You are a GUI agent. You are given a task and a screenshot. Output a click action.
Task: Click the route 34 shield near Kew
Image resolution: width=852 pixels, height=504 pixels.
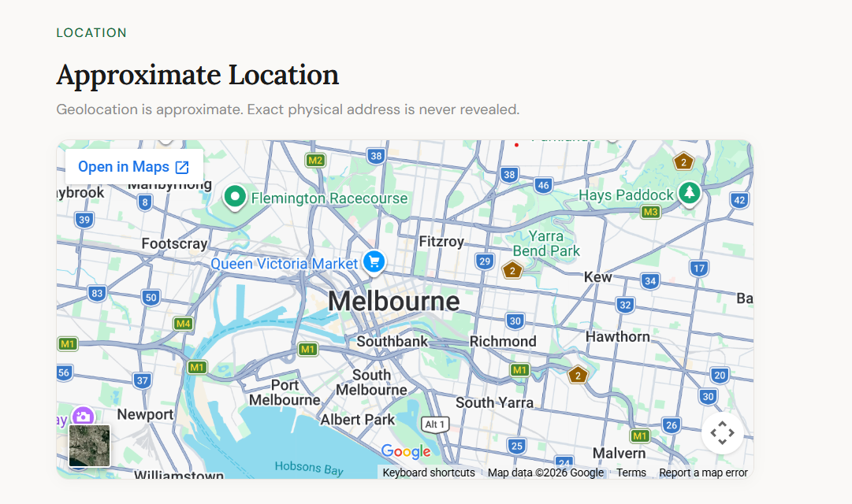coord(650,281)
